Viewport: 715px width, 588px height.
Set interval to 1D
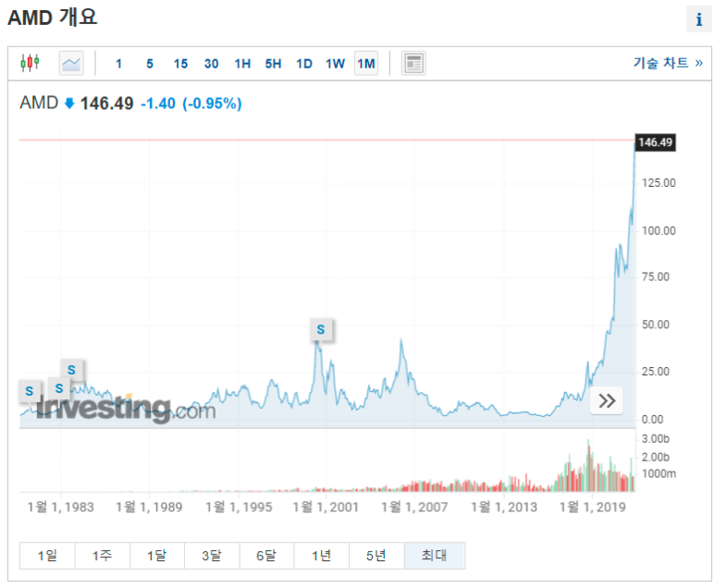pyautogui.click(x=304, y=64)
